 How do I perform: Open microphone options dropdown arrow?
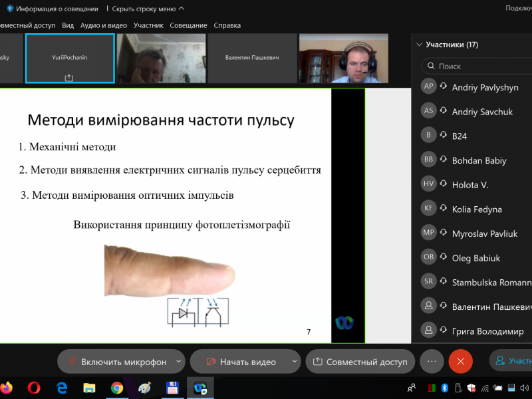point(178,362)
